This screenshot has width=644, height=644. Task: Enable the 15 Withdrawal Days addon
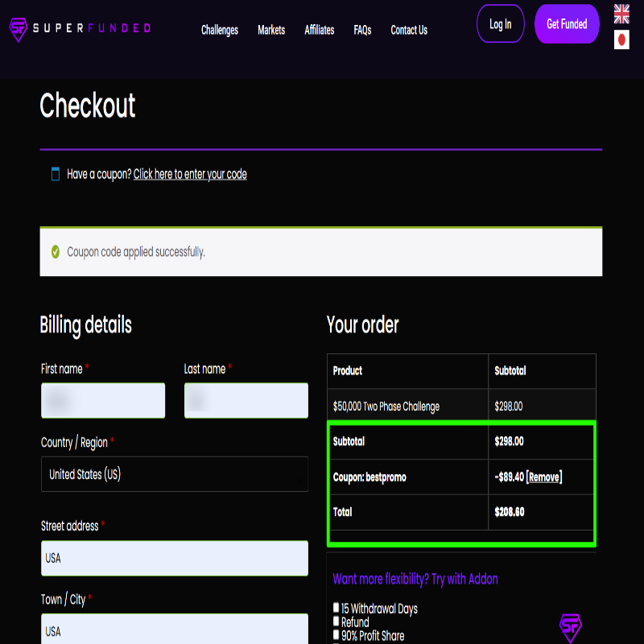336,609
